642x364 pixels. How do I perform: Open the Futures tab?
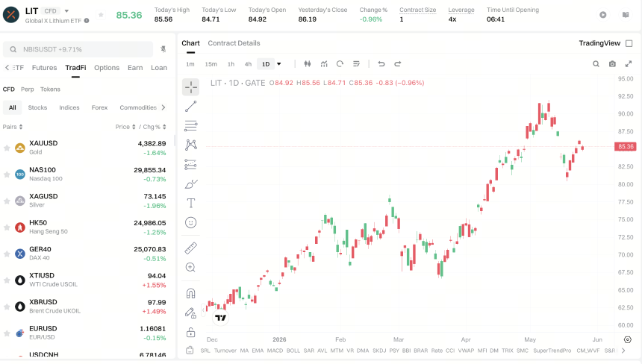coord(45,67)
